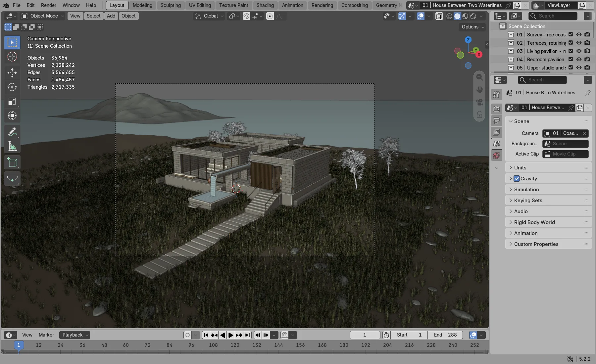Activate the Move tool
The width and height of the screenshot is (596, 364).
point(12,72)
